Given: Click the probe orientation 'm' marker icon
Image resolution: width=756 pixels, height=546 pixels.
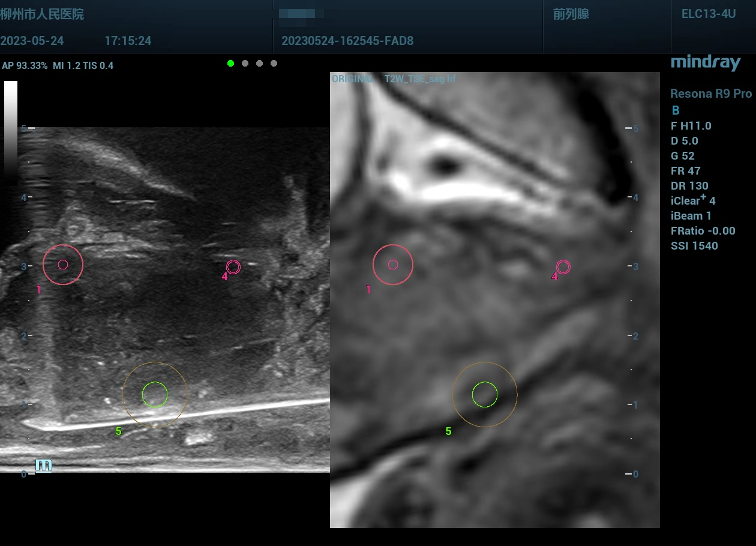Looking at the screenshot, I should click(x=43, y=465).
